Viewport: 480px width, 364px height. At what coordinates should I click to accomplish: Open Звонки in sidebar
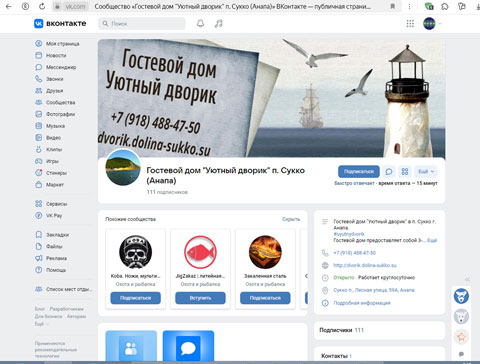49,79
